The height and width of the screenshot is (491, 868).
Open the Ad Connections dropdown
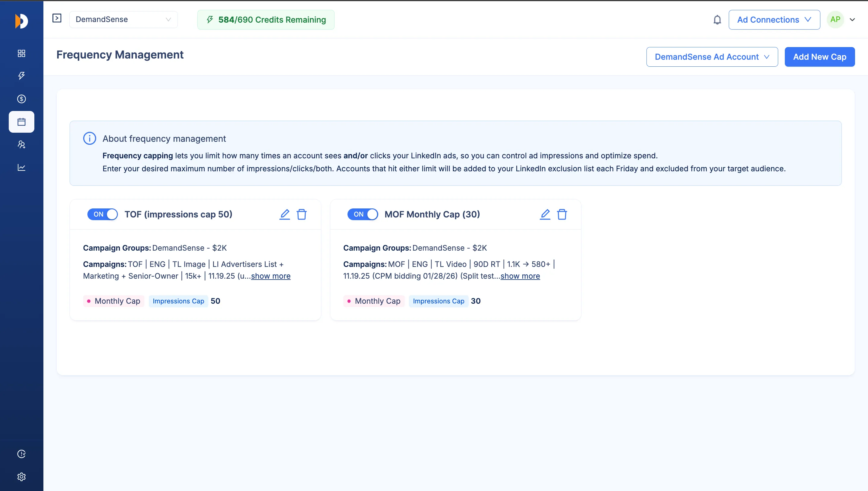click(x=774, y=20)
